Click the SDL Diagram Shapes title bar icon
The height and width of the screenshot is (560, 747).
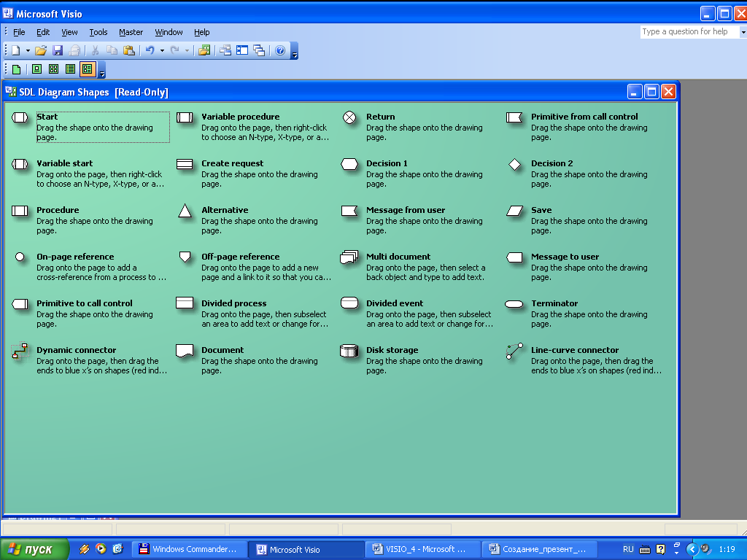(11, 91)
